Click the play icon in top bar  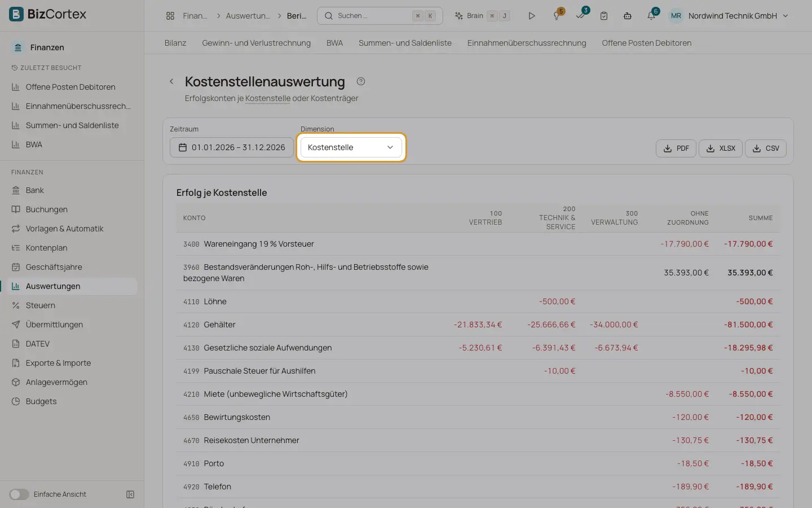pos(531,16)
